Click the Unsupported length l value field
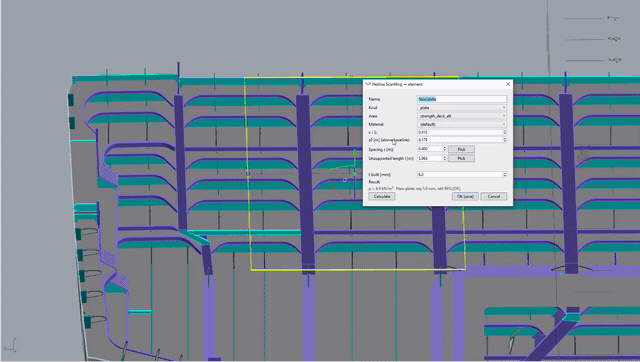This screenshot has height=362, width=640. (x=430, y=158)
